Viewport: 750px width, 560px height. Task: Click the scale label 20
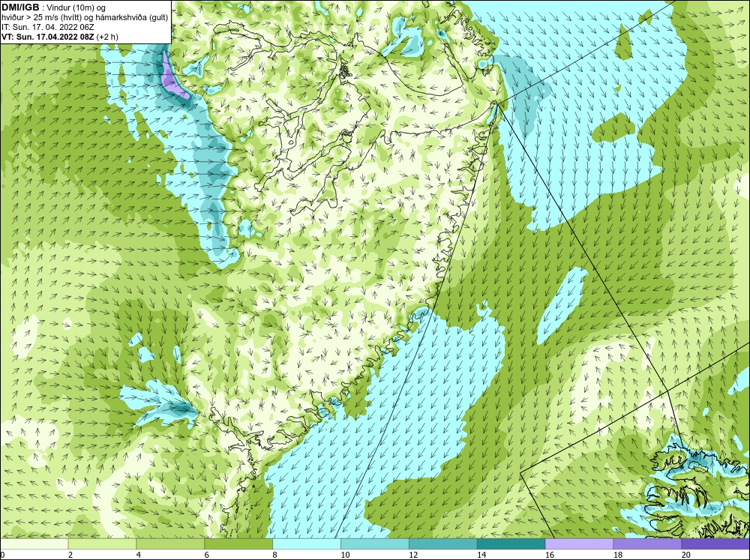coord(686,555)
